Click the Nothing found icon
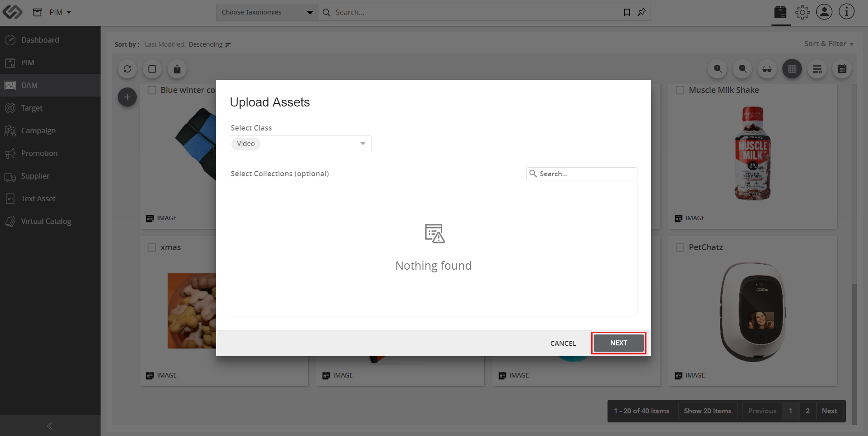Screen dimensions: 868x436 (434, 233)
